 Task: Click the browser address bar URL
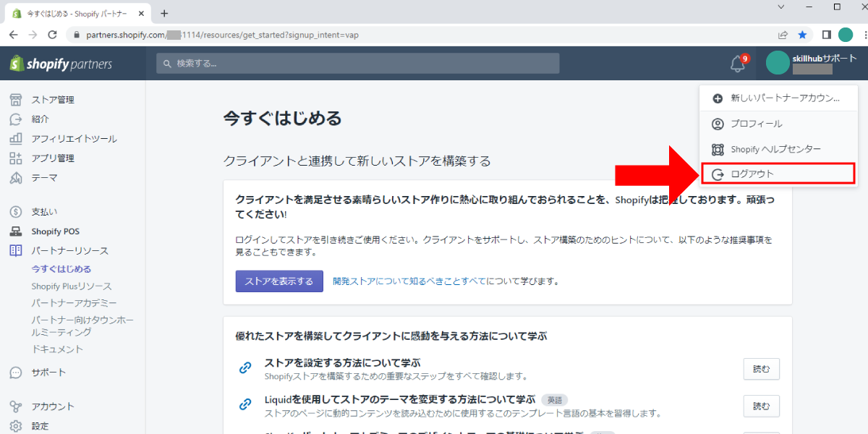click(223, 35)
